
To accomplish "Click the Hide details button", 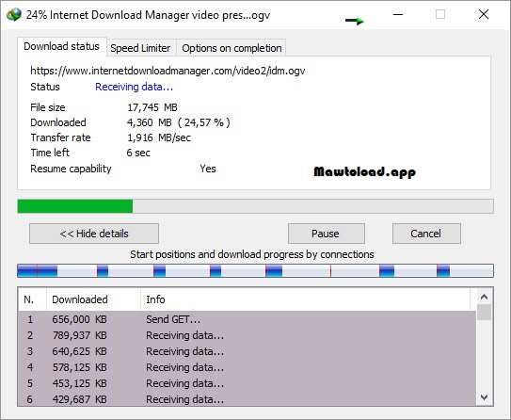I will pos(94,234).
